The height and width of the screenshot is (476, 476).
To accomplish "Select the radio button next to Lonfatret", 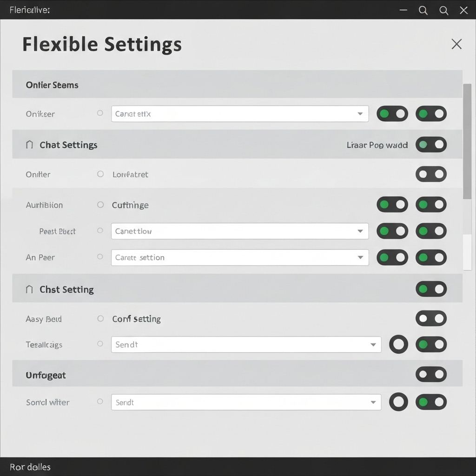I will pos(100,174).
